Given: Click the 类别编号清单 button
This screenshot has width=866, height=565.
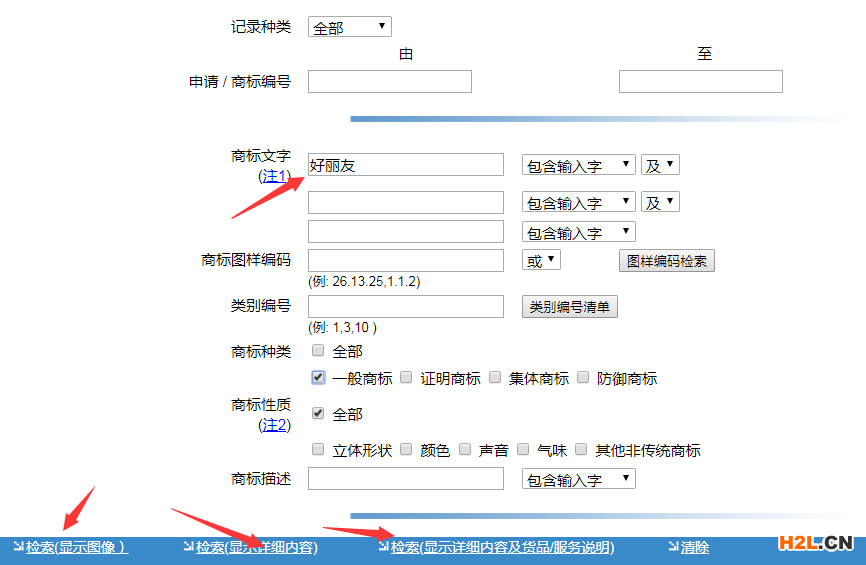Looking at the screenshot, I should [x=569, y=307].
